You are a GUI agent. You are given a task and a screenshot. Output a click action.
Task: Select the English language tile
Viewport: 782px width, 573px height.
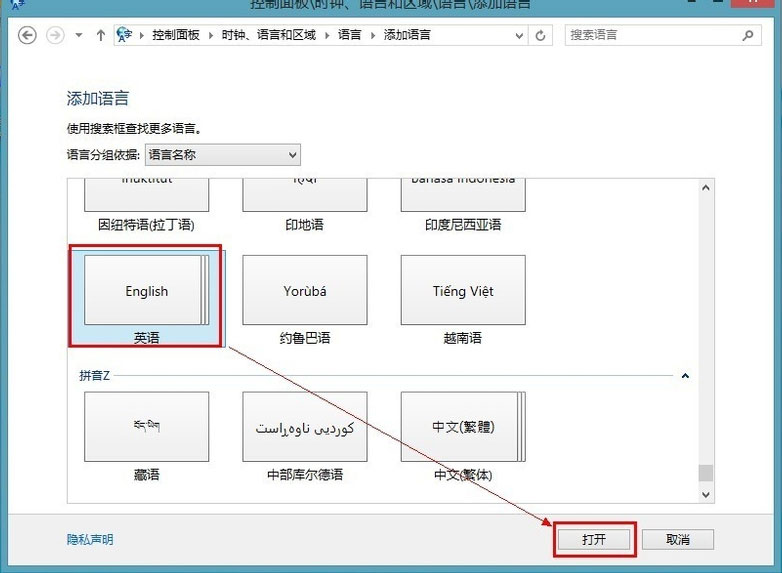tap(146, 291)
